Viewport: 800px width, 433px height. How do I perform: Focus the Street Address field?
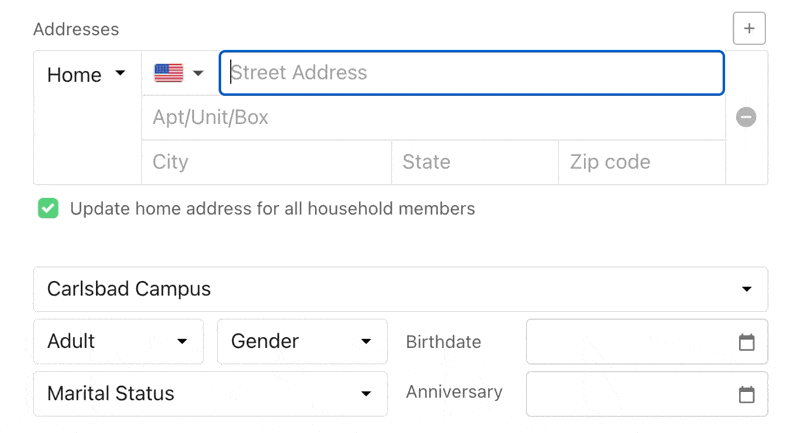[x=471, y=73]
